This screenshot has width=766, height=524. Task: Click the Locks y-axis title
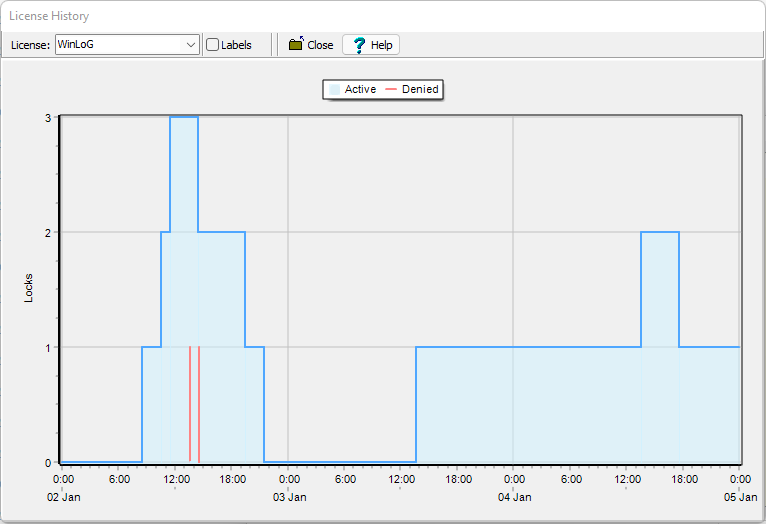point(29,289)
